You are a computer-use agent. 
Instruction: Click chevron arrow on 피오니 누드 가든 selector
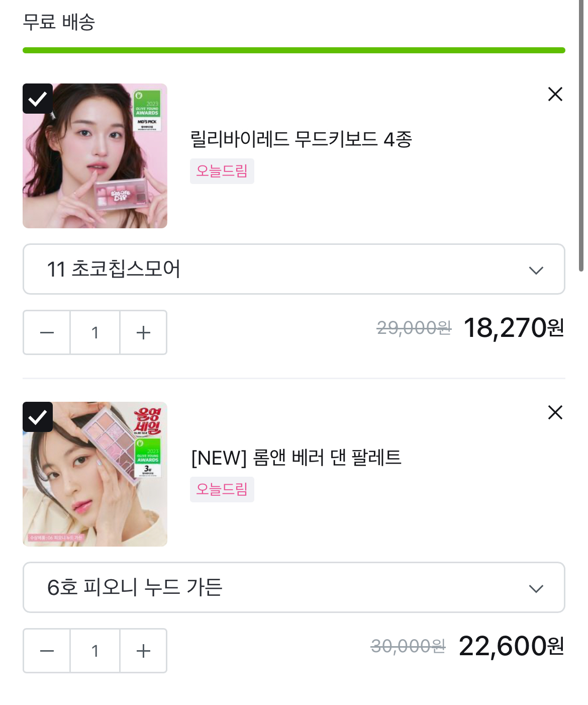click(536, 589)
